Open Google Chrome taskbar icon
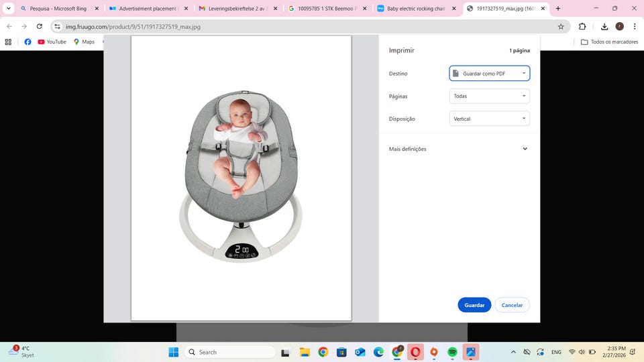This screenshot has height=362, width=644. pos(323,352)
